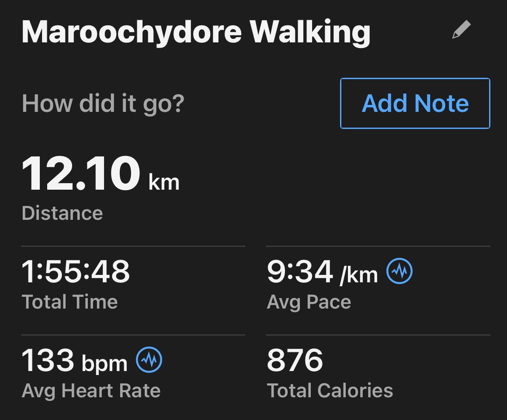This screenshot has width=507, height=420.
Task: Tap the Total Calories label
Action: (x=330, y=391)
